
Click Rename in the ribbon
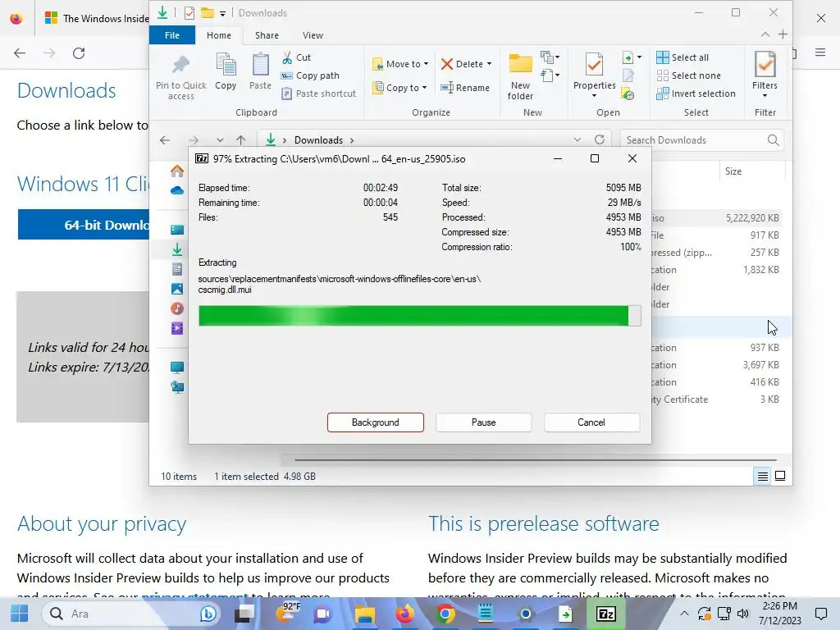[465, 87]
